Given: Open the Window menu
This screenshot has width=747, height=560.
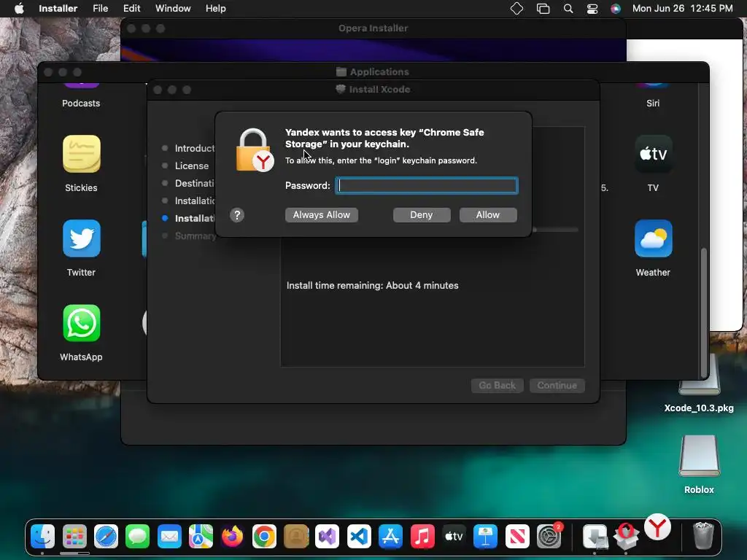Looking at the screenshot, I should tap(173, 9).
